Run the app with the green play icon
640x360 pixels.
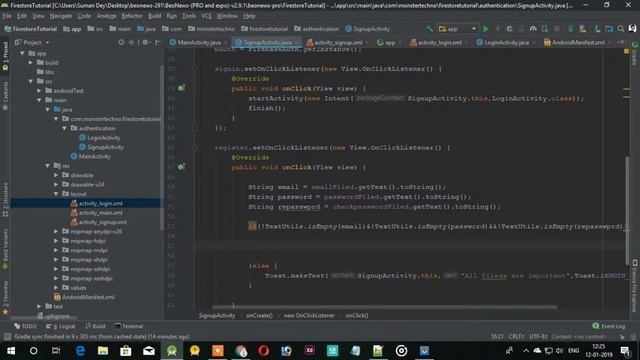point(486,29)
